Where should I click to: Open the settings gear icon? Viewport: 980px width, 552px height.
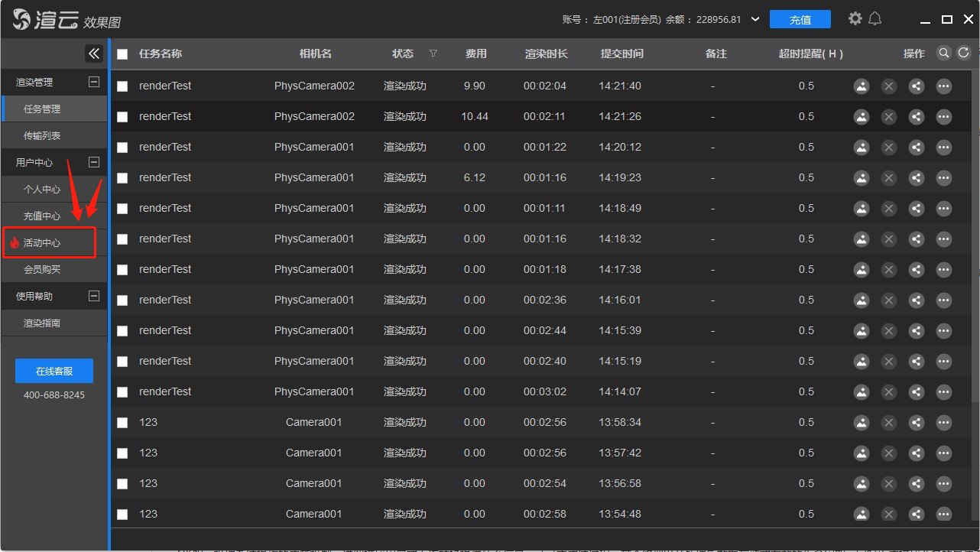point(855,18)
